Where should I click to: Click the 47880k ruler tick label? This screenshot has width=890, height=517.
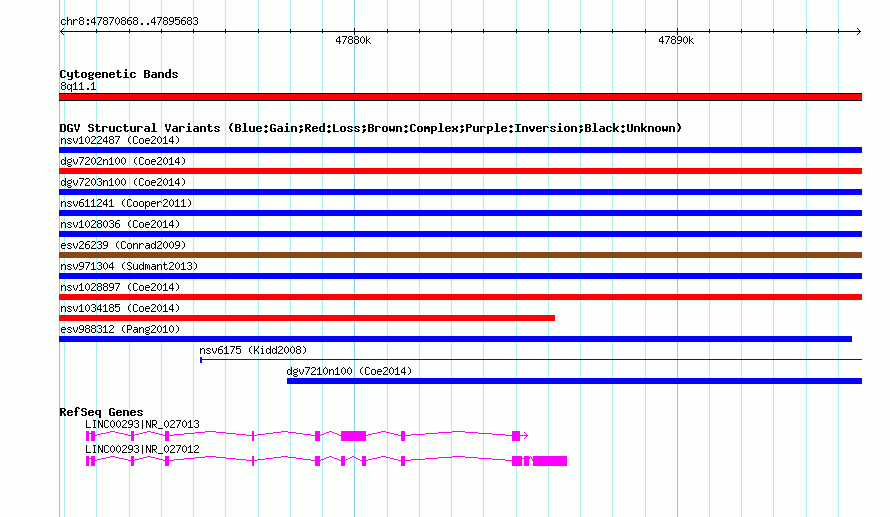pos(353,40)
